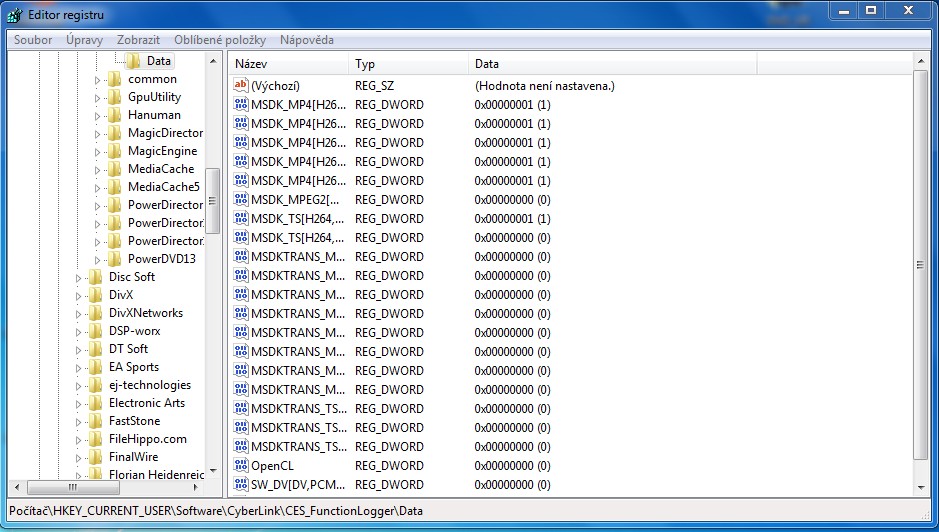Viewport: 939px width, 532px height.
Task: Sort values by the Typ column header
Action: [408, 64]
